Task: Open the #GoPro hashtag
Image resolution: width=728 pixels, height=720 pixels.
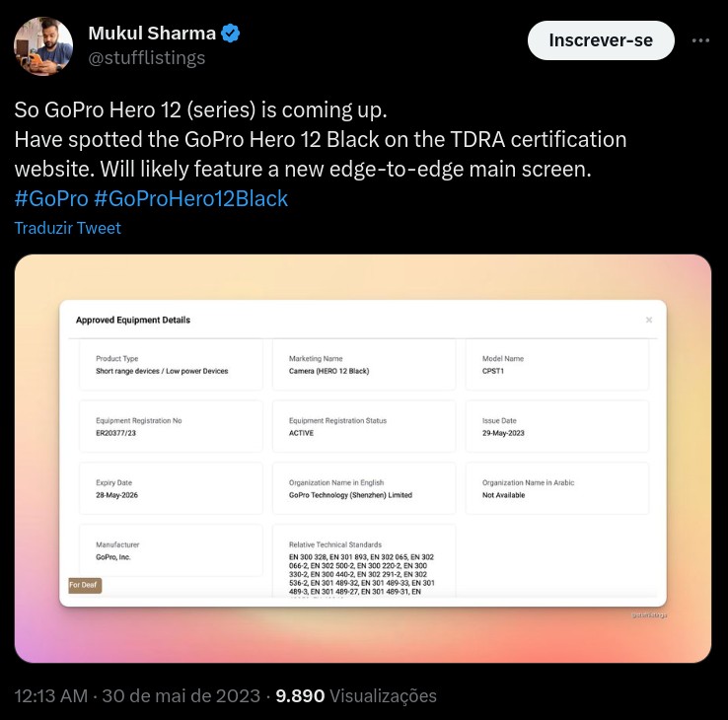Action: [x=50, y=198]
